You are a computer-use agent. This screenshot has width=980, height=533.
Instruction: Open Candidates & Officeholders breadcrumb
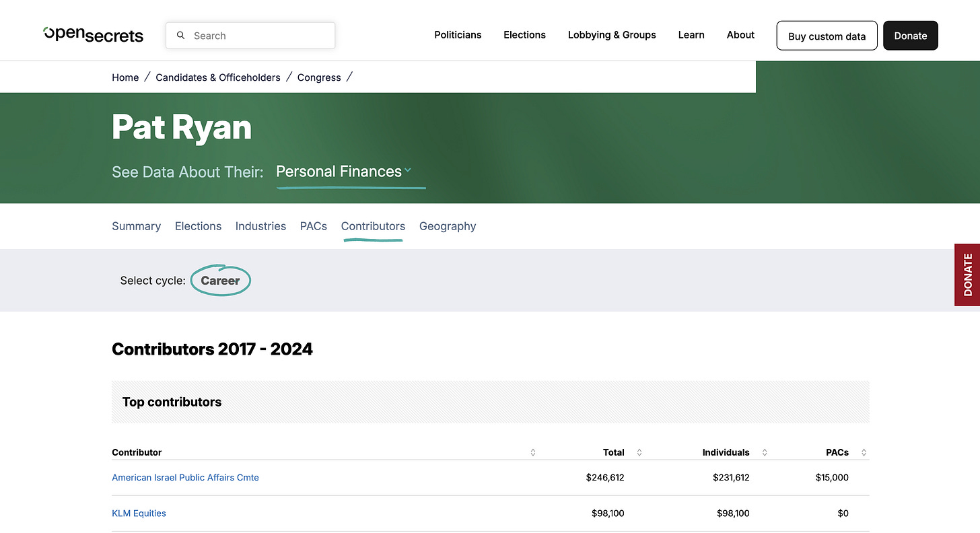click(x=218, y=77)
